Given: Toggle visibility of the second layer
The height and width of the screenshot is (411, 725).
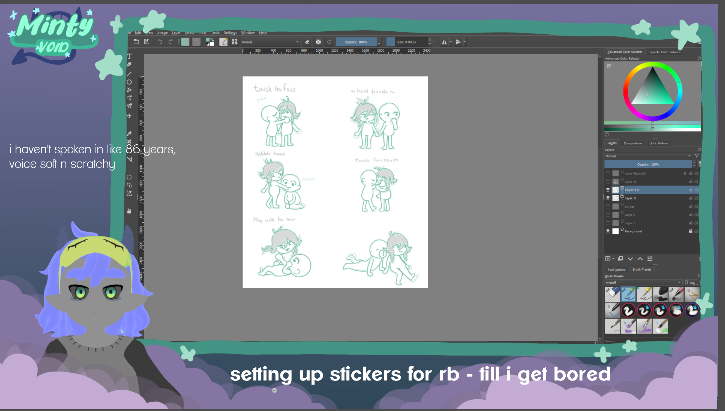Looking at the screenshot, I should [608, 182].
